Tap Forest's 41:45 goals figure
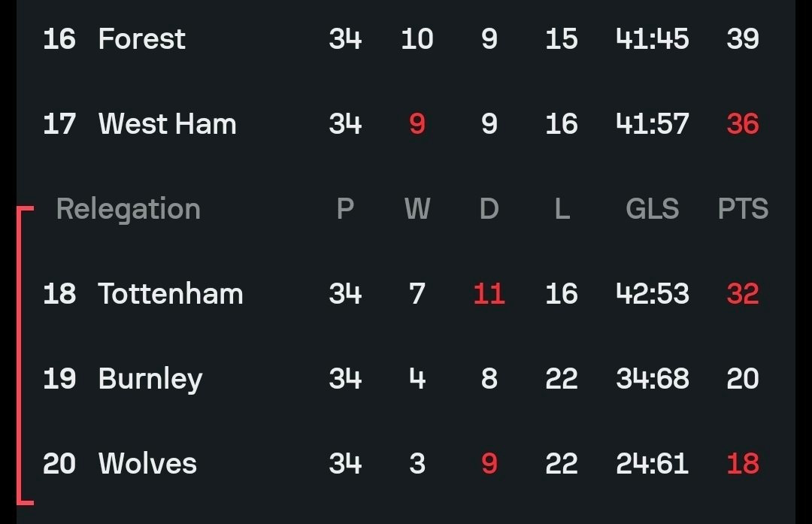812x524 pixels. 652,39
